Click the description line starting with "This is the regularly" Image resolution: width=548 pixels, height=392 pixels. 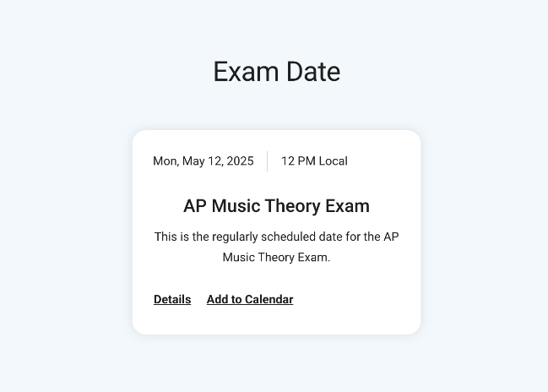[276, 237]
